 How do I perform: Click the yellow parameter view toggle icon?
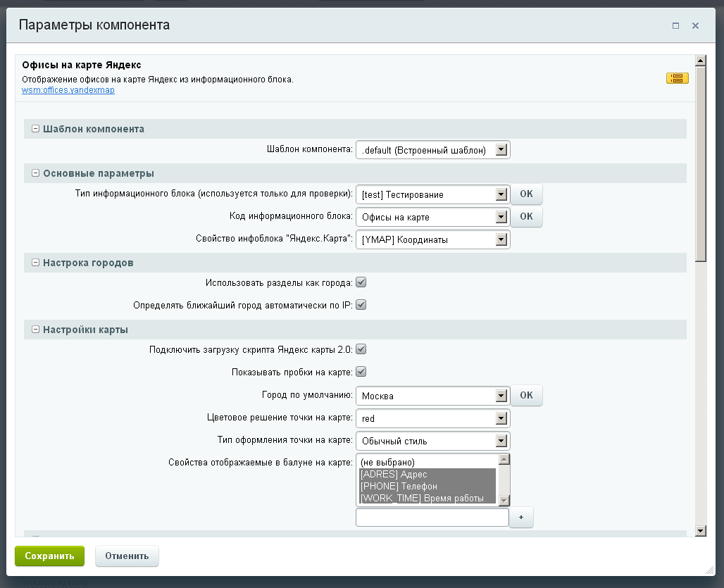(677, 78)
